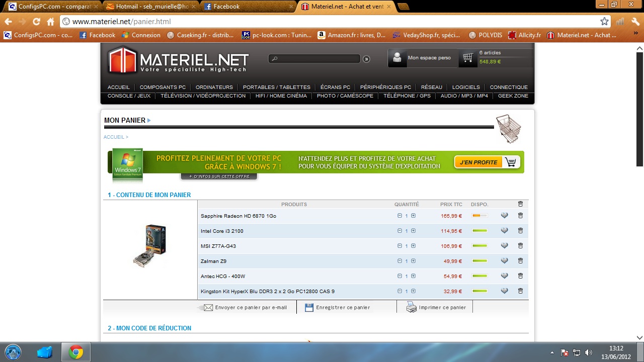Click the envelope icon to email the cart
644x362 pixels.
(207, 307)
